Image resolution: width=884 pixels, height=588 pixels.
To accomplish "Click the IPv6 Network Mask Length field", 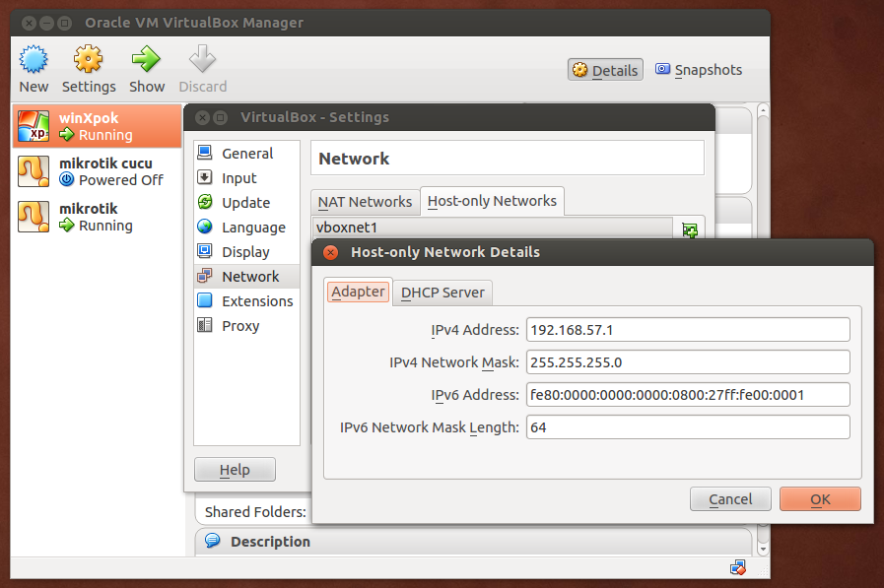I will 688,427.
